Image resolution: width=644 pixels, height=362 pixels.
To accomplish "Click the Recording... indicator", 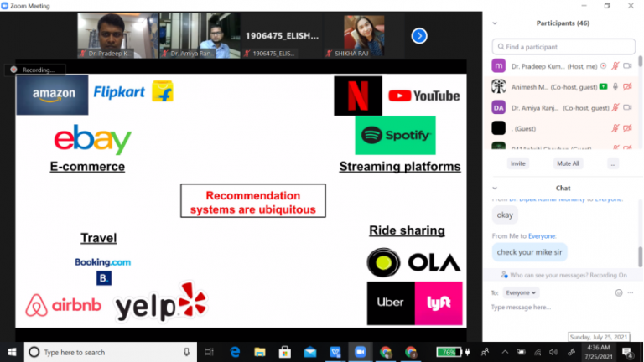I will [x=34, y=70].
